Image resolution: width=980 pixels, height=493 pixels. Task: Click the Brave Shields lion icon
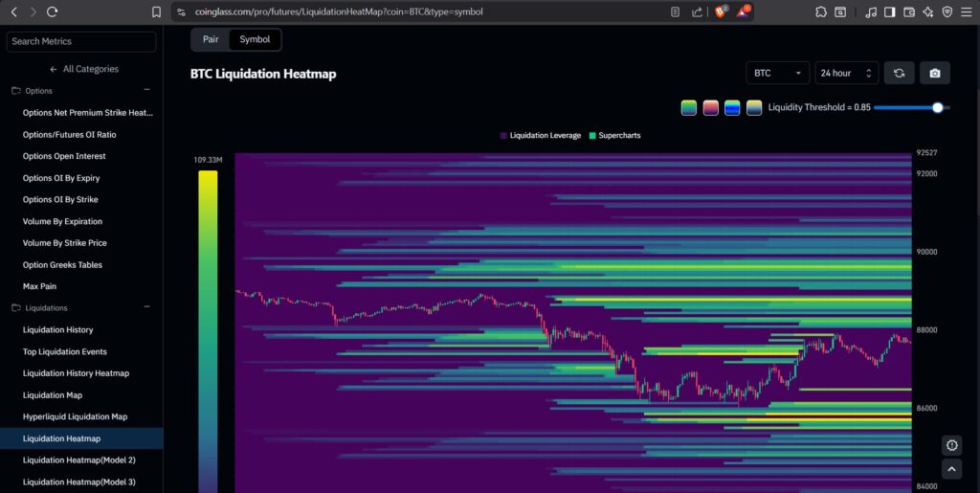pyautogui.click(x=721, y=11)
